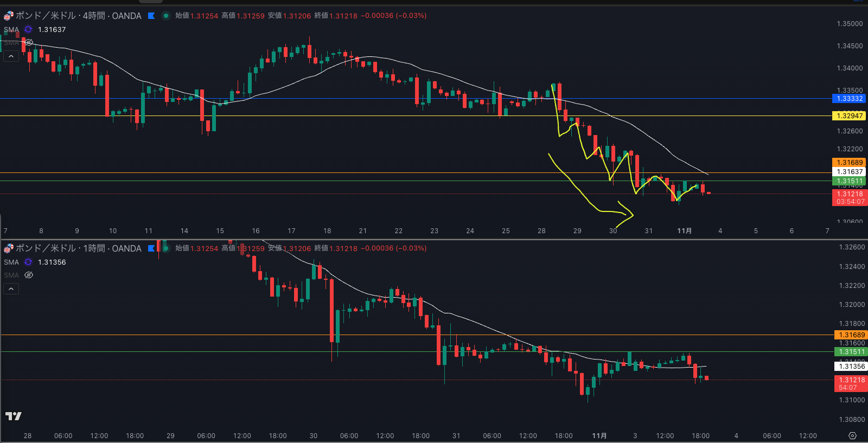Collapse the indicator legend in 1時間 chart

point(11,288)
